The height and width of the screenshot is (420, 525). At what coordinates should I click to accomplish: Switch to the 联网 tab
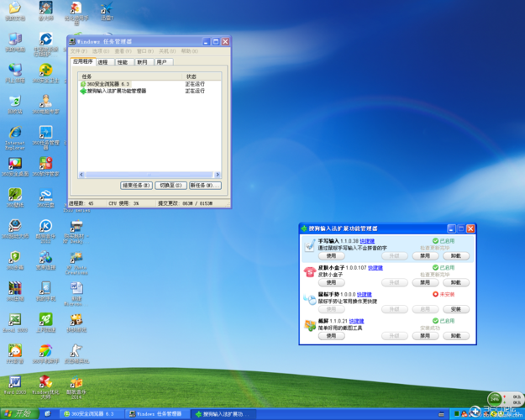click(144, 62)
